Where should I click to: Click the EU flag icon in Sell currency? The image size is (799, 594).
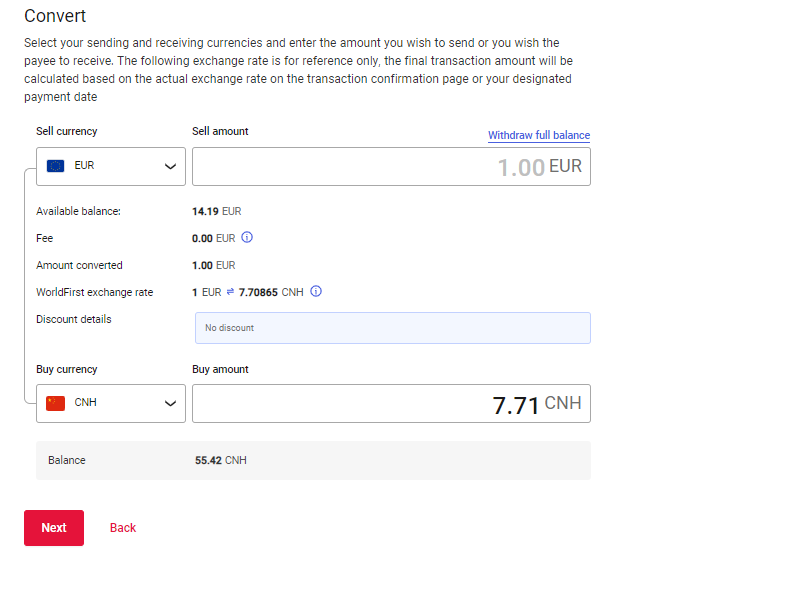[x=56, y=166]
